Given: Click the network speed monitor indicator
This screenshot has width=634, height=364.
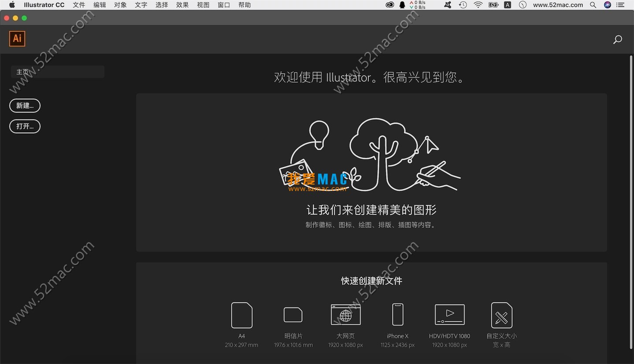Looking at the screenshot, I should pos(417,5).
